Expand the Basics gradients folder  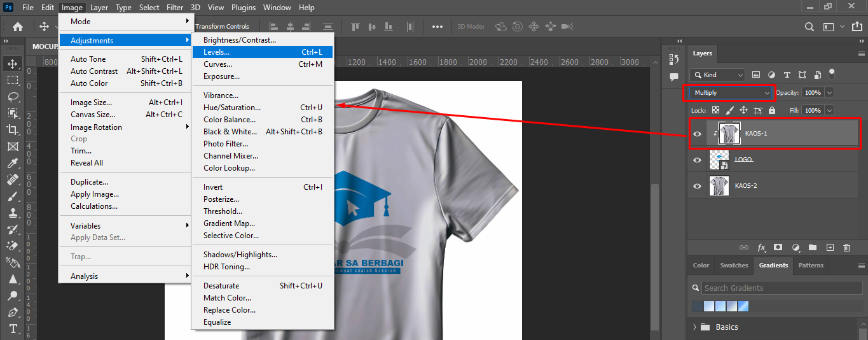(x=694, y=327)
